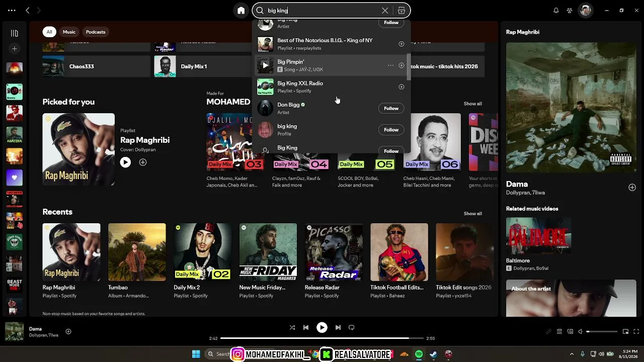Open the three-dot app menu
The width and height of the screenshot is (644, 362).
tap(12, 10)
